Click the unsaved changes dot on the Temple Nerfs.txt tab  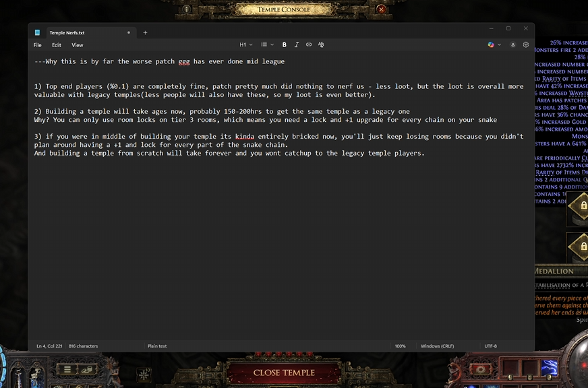click(129, 32)
